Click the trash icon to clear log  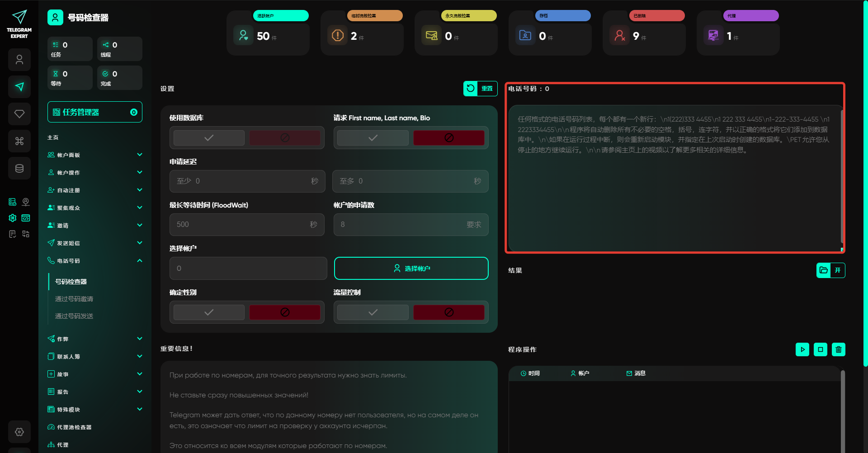click(838, 349)
